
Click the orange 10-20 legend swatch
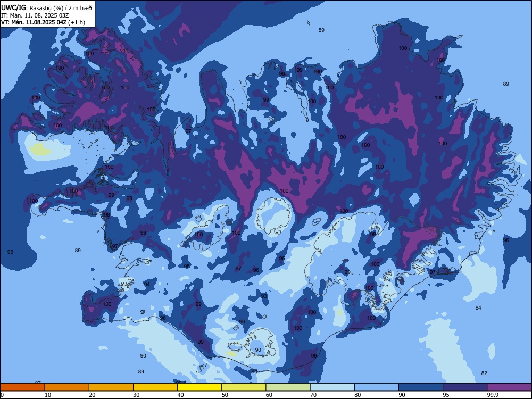click(x=67, y=387)
